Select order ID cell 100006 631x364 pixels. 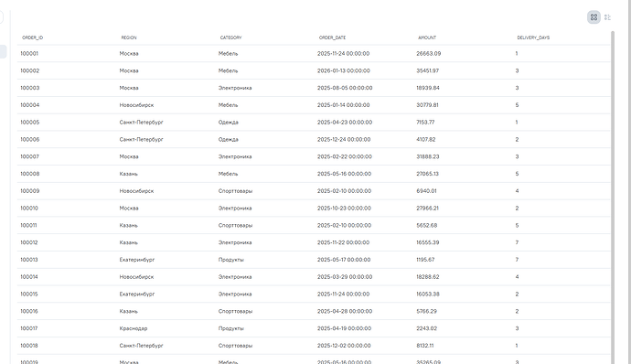[x=30, y=140]
